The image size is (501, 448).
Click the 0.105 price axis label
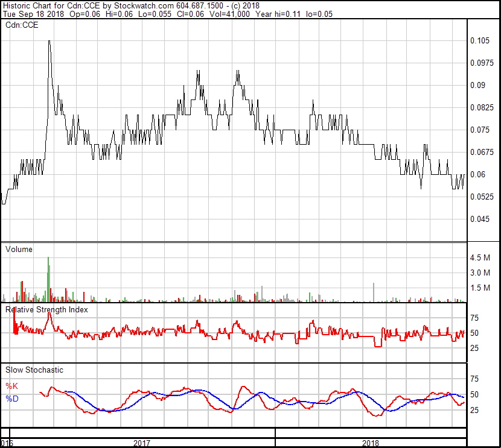[480, 40]
